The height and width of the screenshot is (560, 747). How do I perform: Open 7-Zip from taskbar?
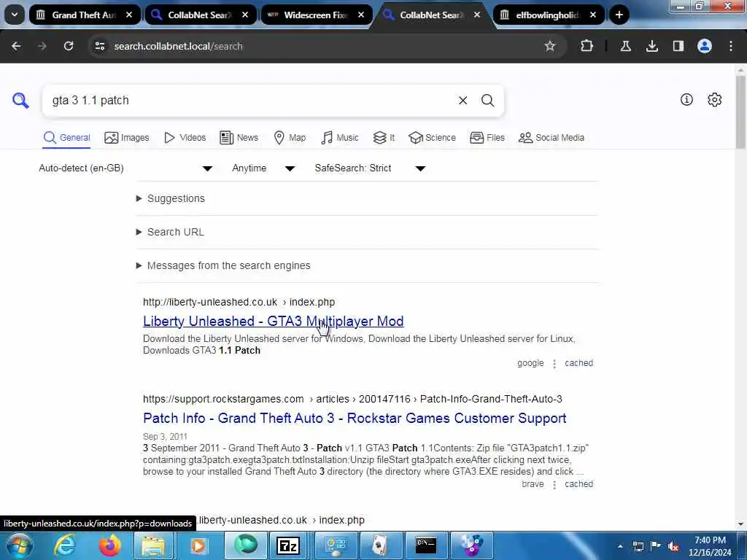(287, 545)
